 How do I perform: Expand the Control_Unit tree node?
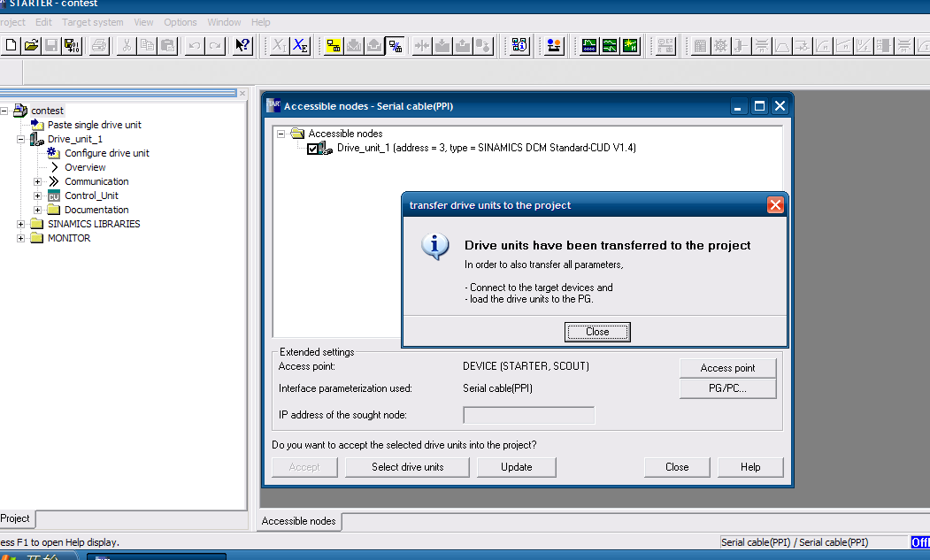37,196
